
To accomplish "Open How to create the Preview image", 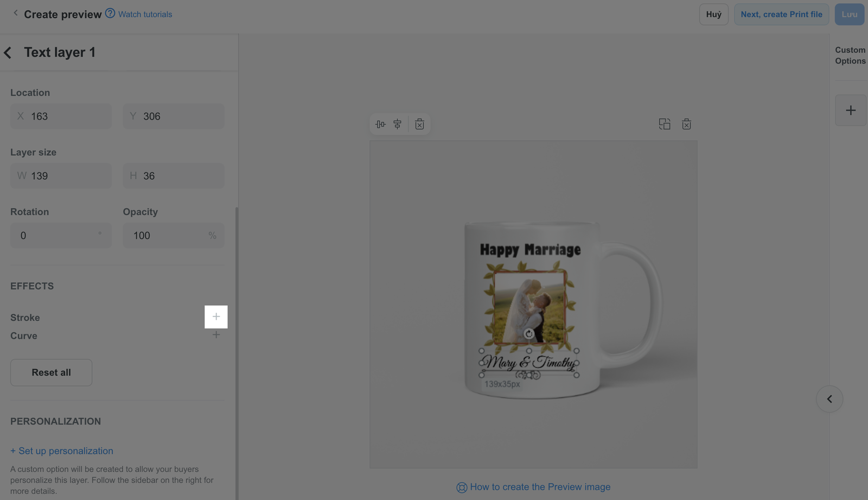I will 540,487.
